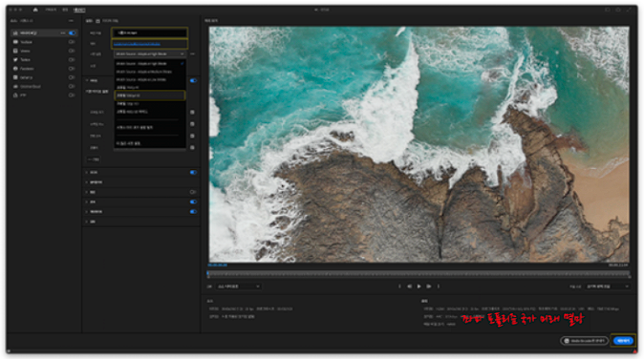Step forward one frame
The image size is (644, 361).
[428, 287]
